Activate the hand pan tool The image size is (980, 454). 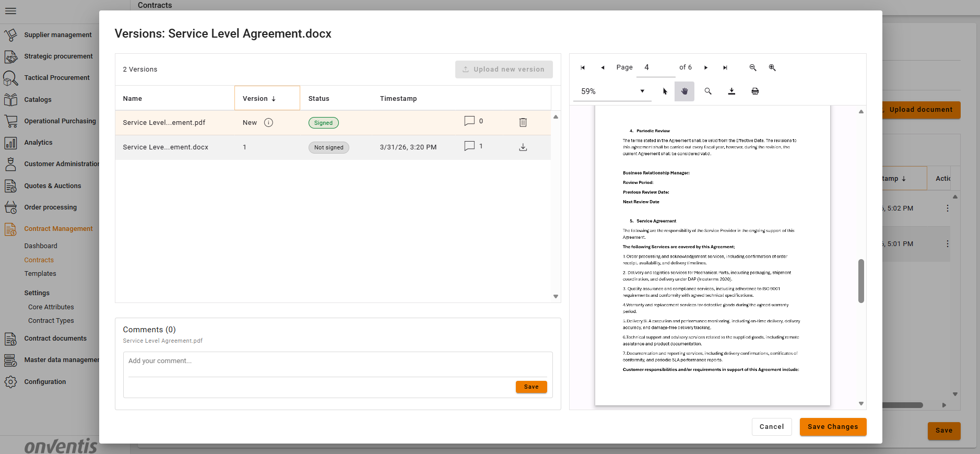[x=684, y=91]
